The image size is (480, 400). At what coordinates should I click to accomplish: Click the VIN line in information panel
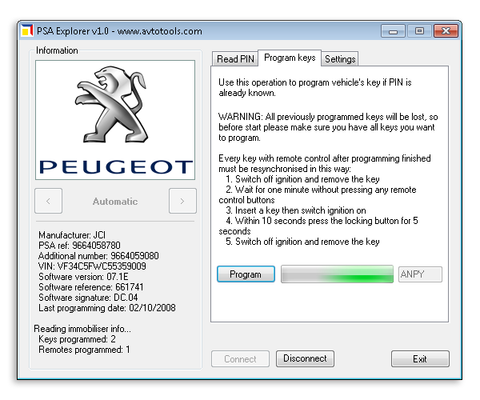[x=92, y=266]
